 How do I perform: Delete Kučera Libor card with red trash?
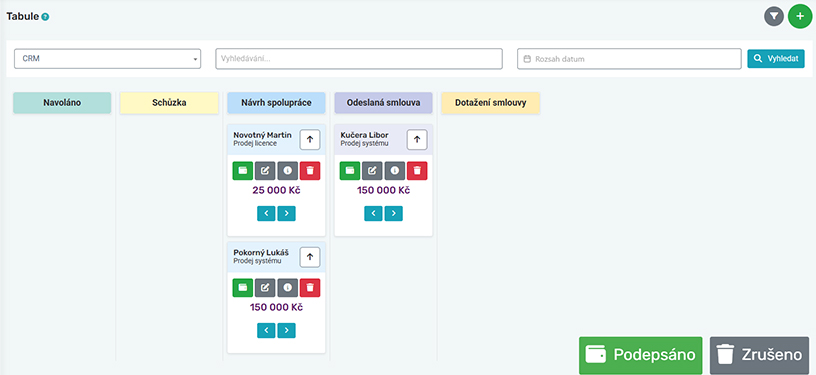coord(417,171)
